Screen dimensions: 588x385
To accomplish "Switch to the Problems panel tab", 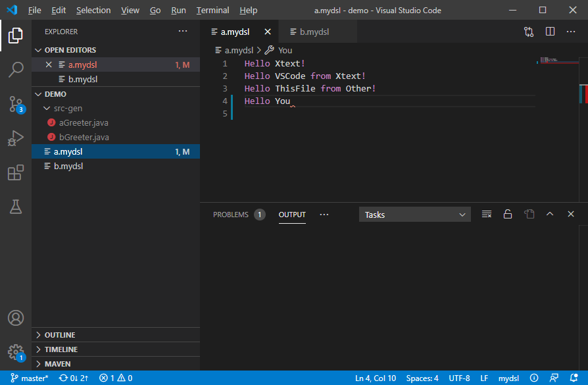I will coord(239,215).
